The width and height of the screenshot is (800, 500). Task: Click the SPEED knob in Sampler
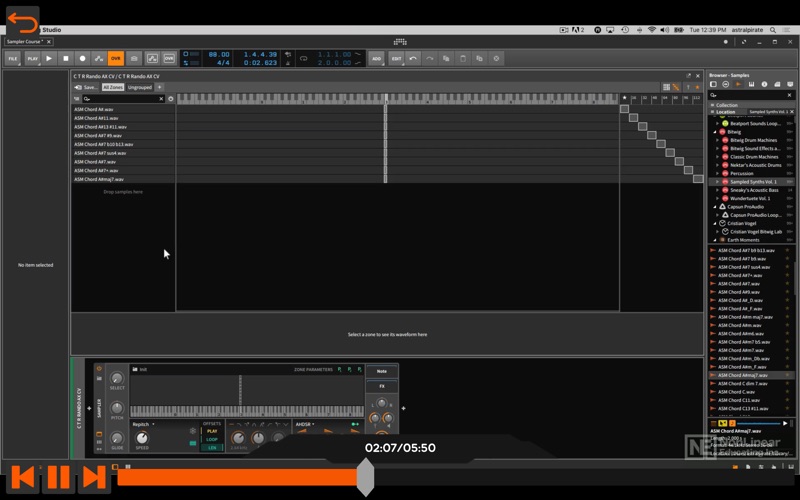tap(142, 438)
